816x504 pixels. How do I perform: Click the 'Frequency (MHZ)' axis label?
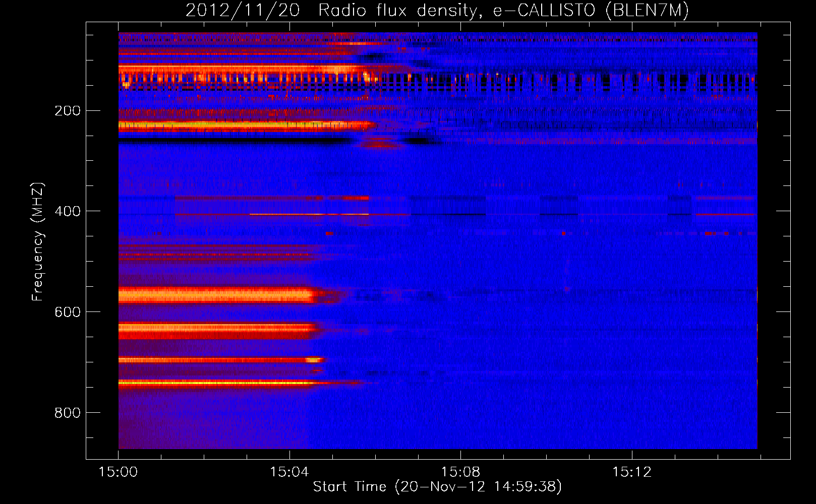38,242
